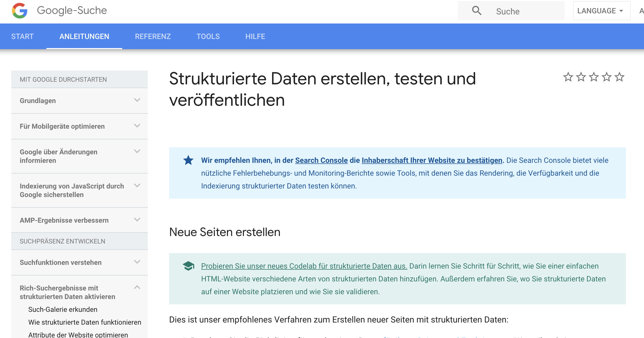
Task: Click the graduation cap Codelab icon
Action: coord(188,266)
